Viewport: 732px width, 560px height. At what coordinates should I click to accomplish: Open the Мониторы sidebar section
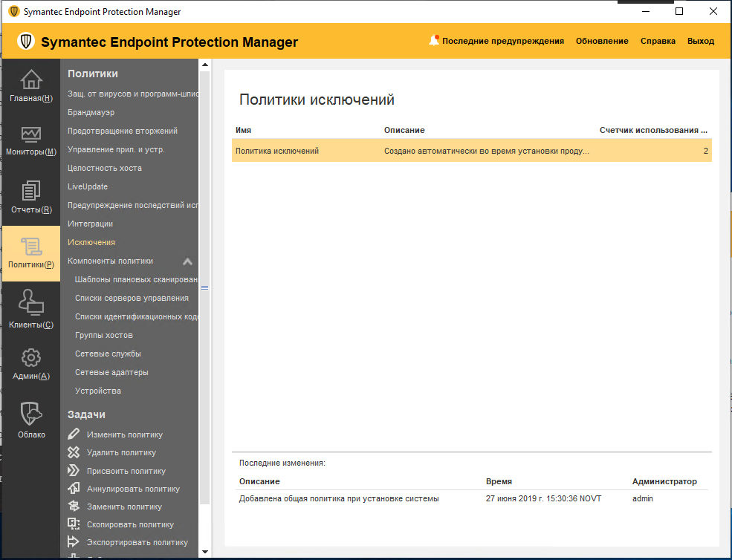(x=30, y=141)
